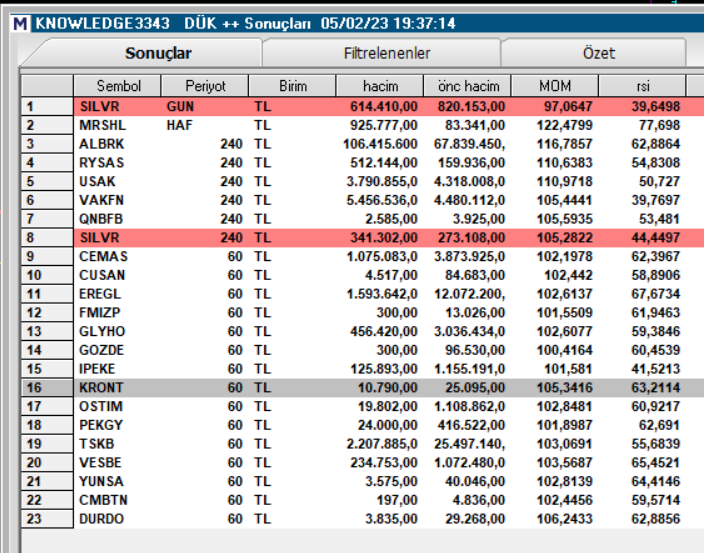The image size is (704, 553).
Task: Sort by the MOM column header
Action: point(555,86)
